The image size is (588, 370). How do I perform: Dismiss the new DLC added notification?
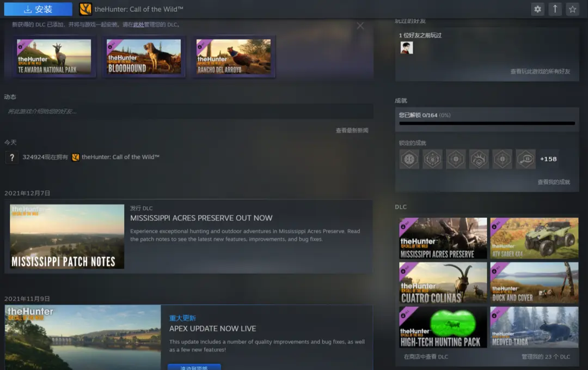360,26
